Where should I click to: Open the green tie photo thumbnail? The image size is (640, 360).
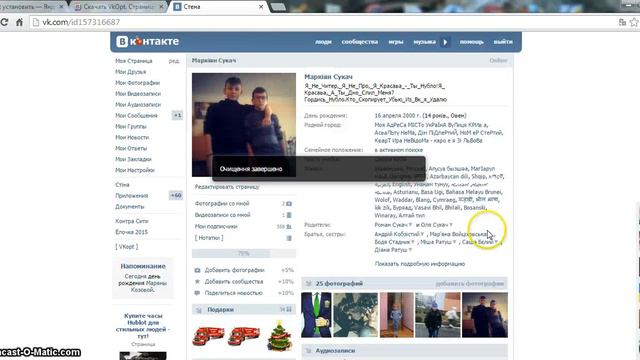tap(316, 315)
